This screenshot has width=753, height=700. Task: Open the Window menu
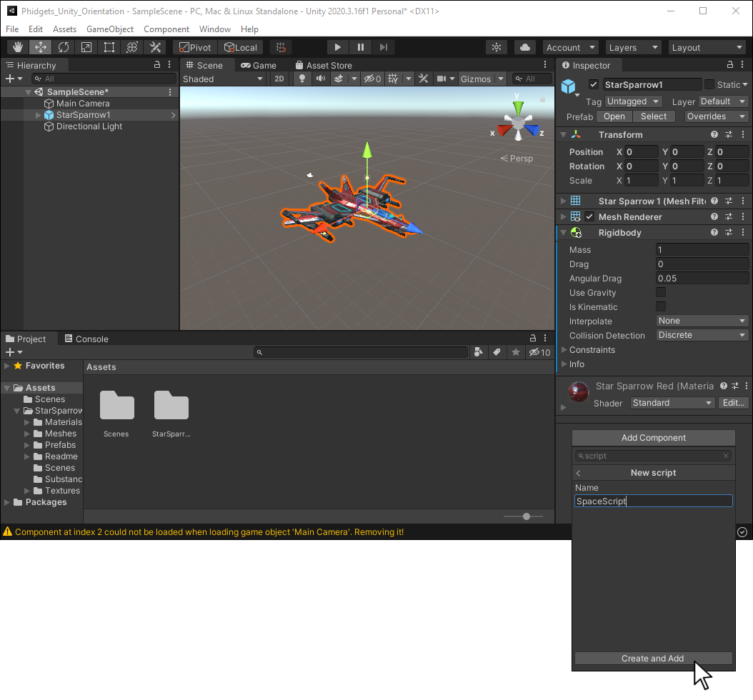click(214, 29)
